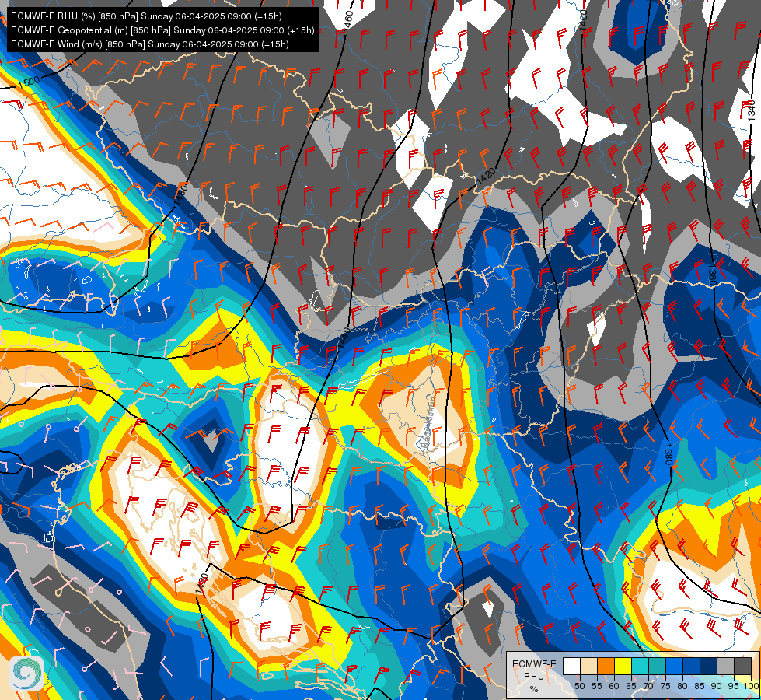Select the yellow 60-65 legend swatch
Image resolution: width=761 pixels, height=700 pixels.
623,666
